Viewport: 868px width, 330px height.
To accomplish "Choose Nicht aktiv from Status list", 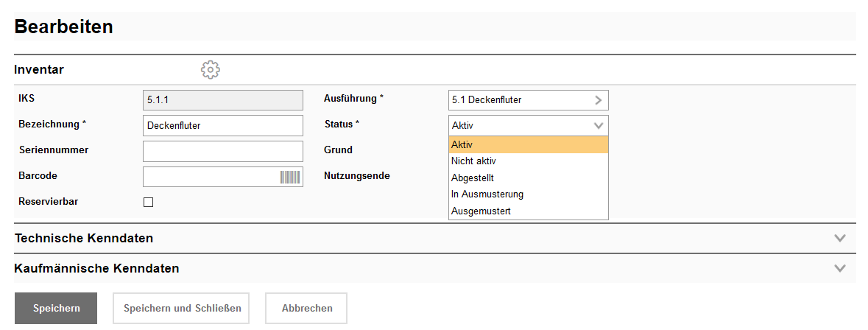I will click(528, 161).
